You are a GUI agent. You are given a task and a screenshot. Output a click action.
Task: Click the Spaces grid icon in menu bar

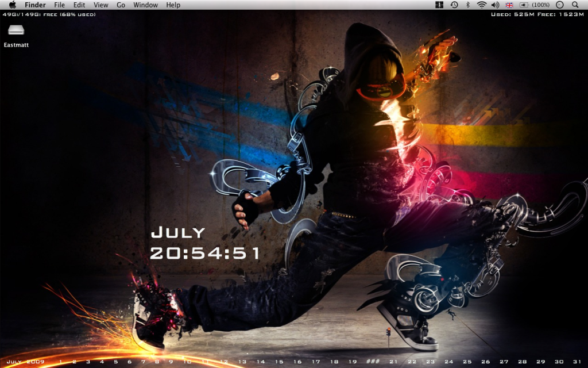pyautogui.click(x=439, y=5)
